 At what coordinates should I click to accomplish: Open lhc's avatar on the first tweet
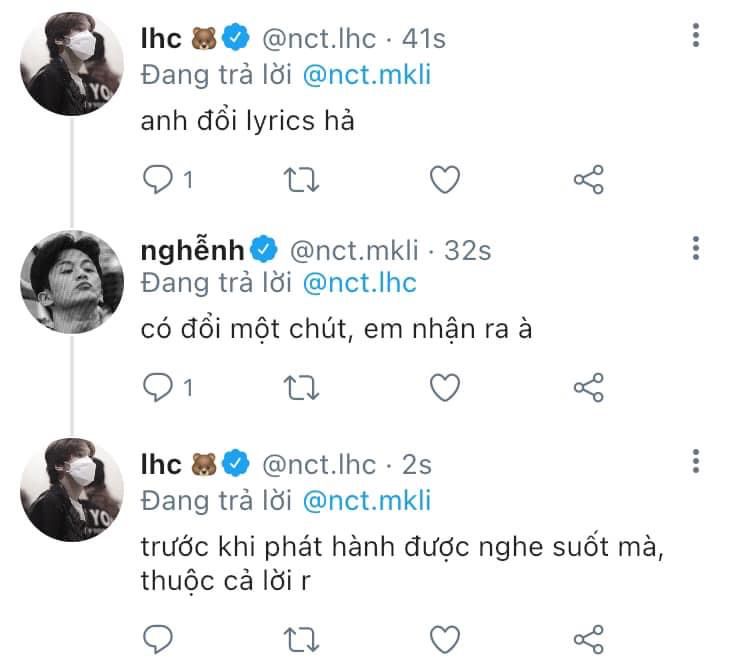[x=72, y=68]
